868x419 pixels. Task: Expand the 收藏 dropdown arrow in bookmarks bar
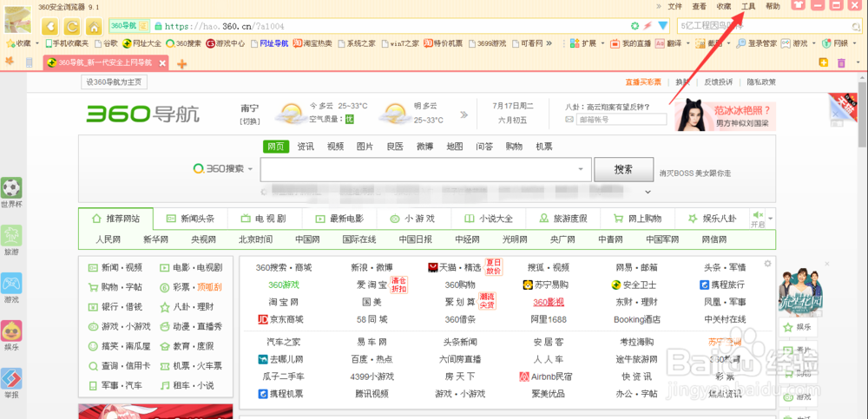point(37,43)
